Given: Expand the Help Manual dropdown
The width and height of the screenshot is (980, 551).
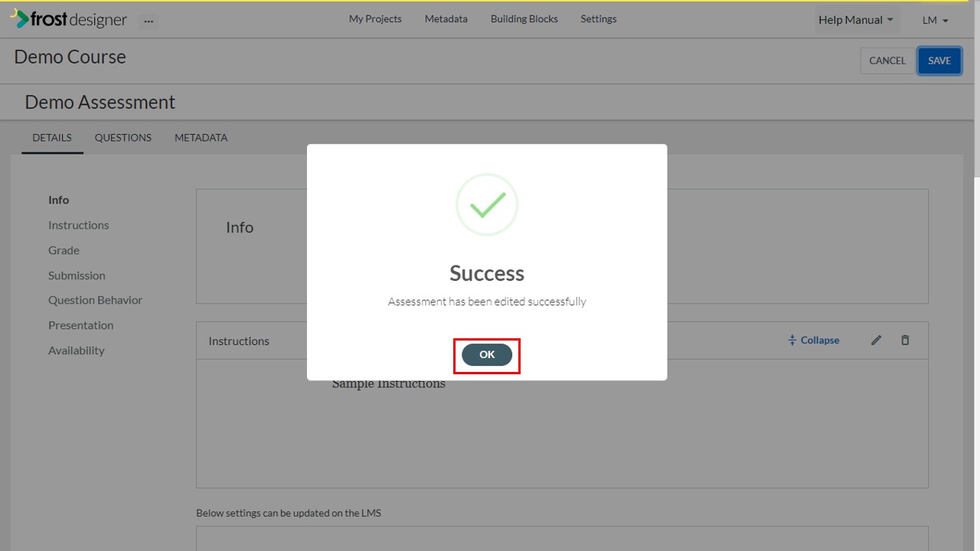Looking at the screenshot, I should [856, 20].
